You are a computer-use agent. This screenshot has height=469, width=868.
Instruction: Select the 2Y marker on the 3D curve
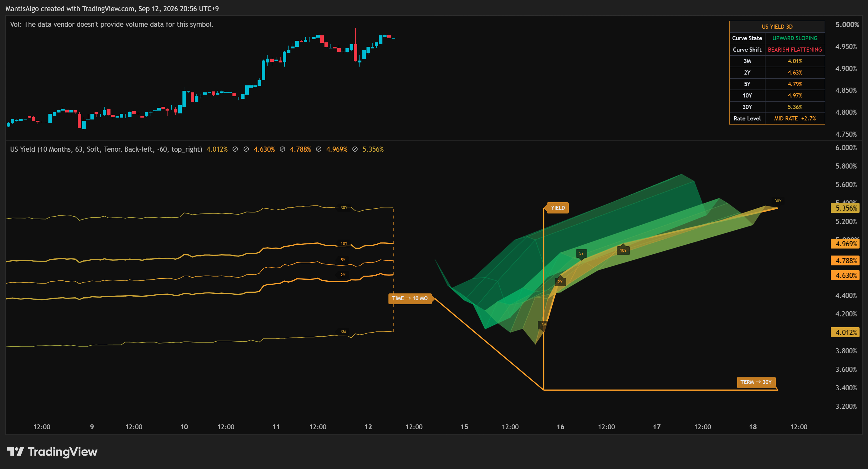(x=560, y=282)
